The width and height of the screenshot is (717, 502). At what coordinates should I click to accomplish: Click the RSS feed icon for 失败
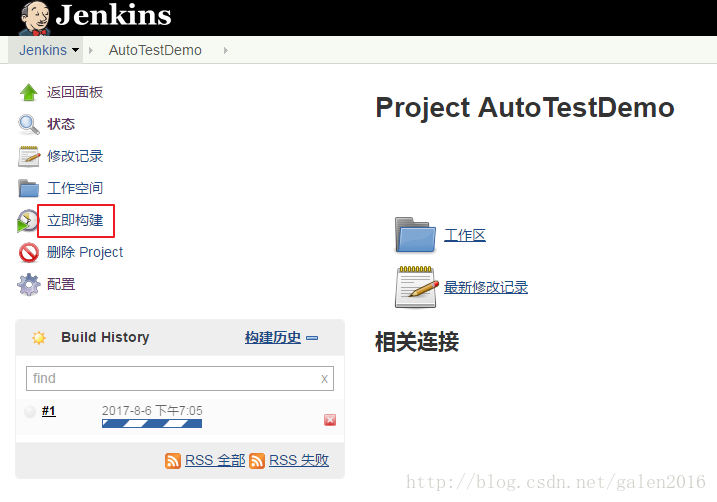point(257,461)
